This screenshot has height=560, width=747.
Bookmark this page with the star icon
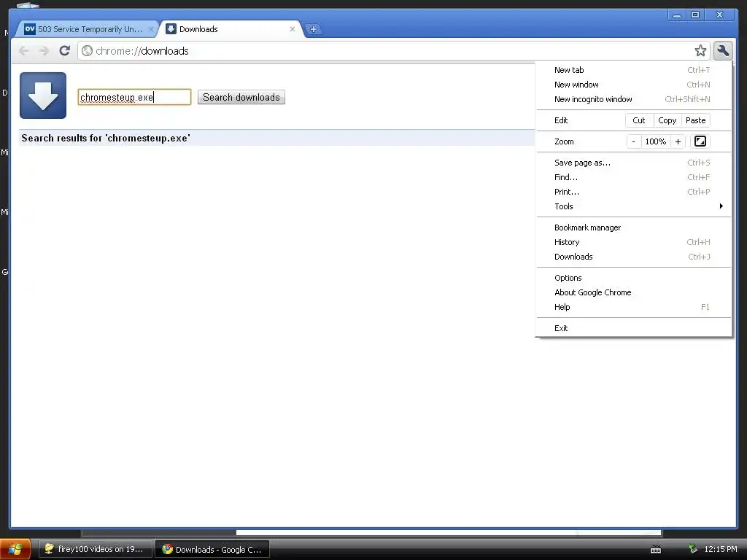(x=700, y=50)
